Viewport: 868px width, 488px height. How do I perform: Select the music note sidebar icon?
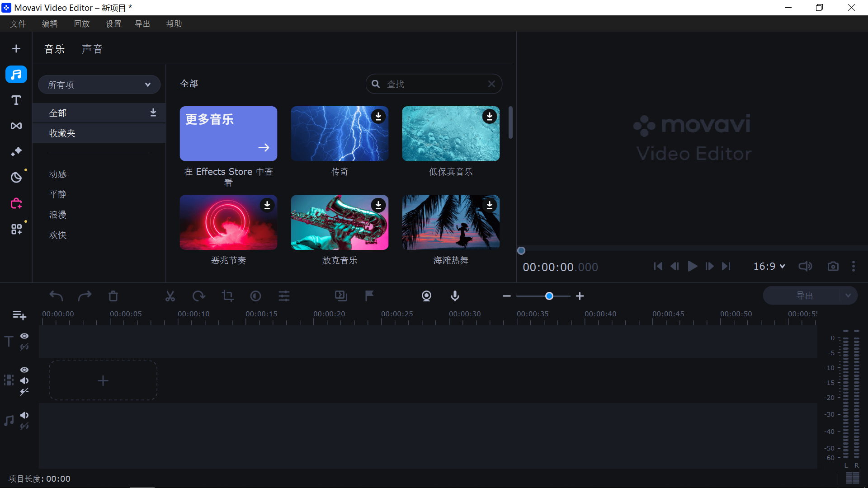point(16,75)
